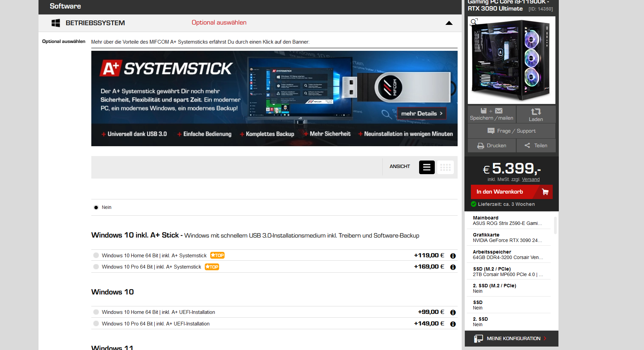The width and height of the screenshot is (644, 350).
Task: Open the 2. SSD (M.2 / PCIe) entry
Action: point(508,288)
